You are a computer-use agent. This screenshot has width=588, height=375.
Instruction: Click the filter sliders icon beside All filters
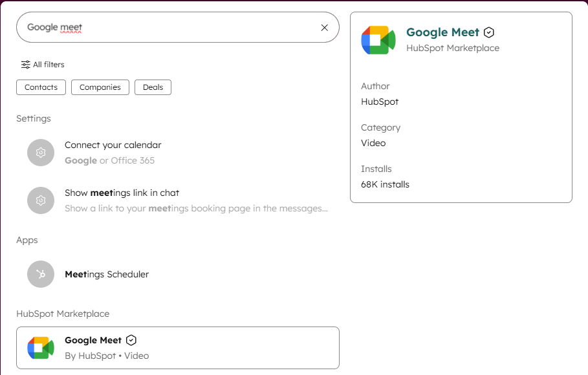click(26, 65)
